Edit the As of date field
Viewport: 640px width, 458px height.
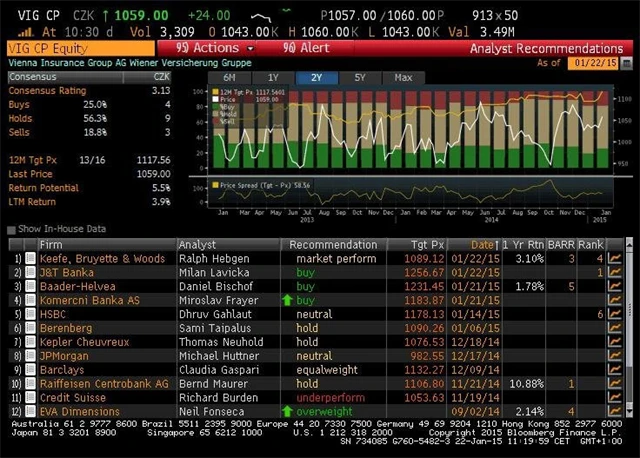point(597,62)
